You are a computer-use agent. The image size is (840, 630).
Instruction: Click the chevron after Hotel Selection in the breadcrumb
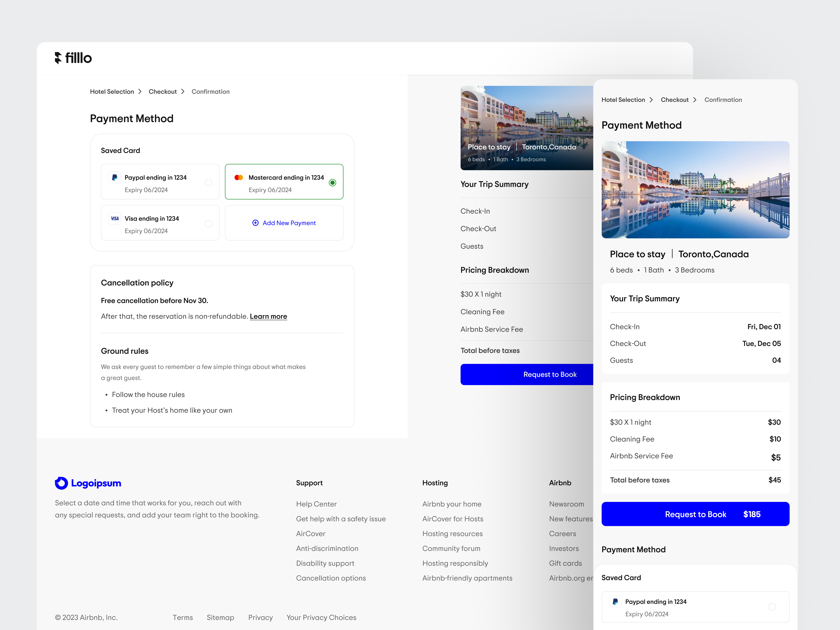[140, 92]
